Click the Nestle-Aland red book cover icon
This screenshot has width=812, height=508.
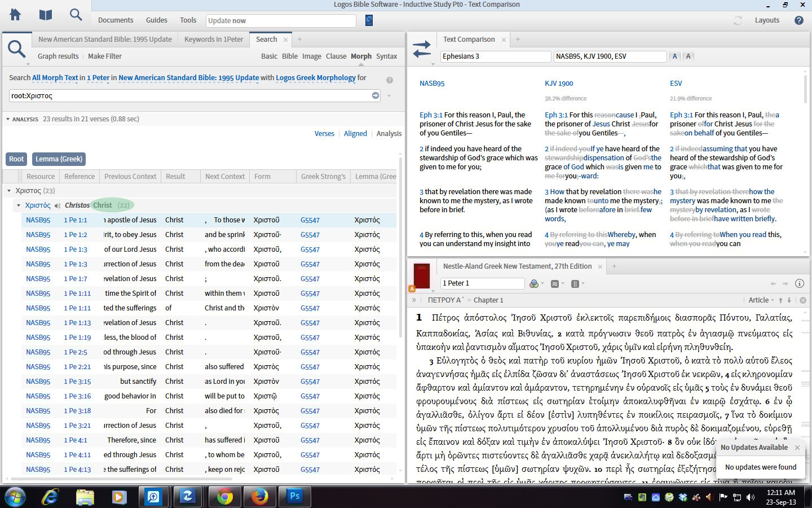point(421,275)
